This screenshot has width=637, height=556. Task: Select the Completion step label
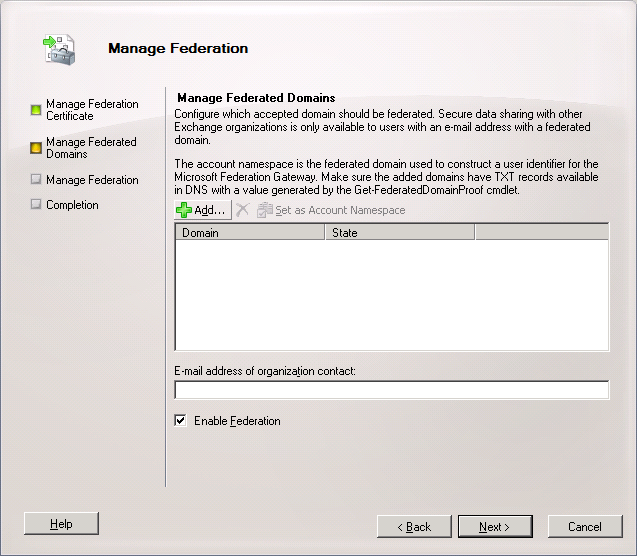point(72,205)
